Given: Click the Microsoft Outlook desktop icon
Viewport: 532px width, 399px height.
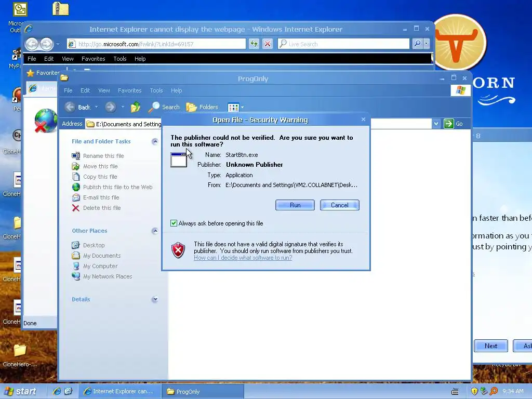Looking at the screenshot, I should click(x=20, y=9).
